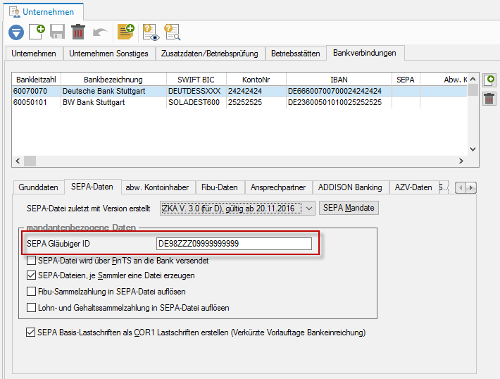Open the AZV-Daten sub-tab
Image resolution: width=500 pixels, height=379 pixels.
[413, 187]
